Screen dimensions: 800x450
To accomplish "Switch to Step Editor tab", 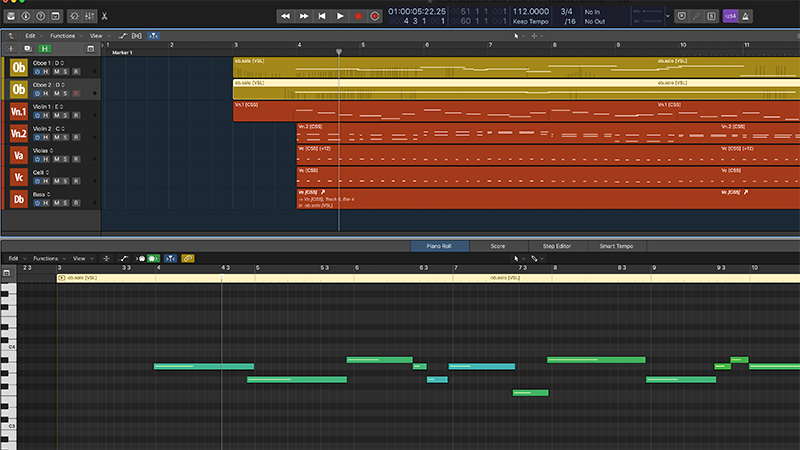I will coord(557,246).
